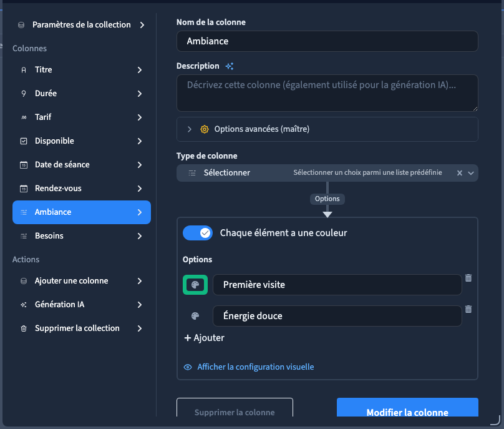Expand the Titre column chevron
Image resolution: width=504 pixels, height=429 pixels.
pyautogui.click(x=140, y=70)
